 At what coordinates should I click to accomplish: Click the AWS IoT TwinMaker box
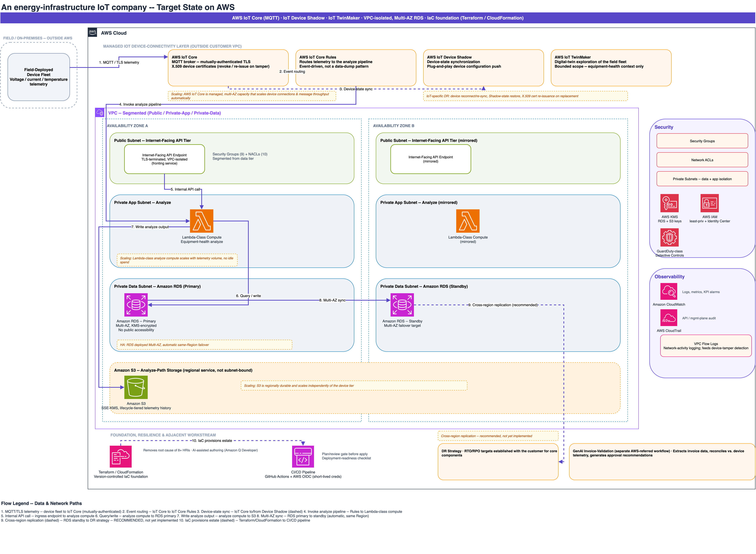[x=611, y=68]
